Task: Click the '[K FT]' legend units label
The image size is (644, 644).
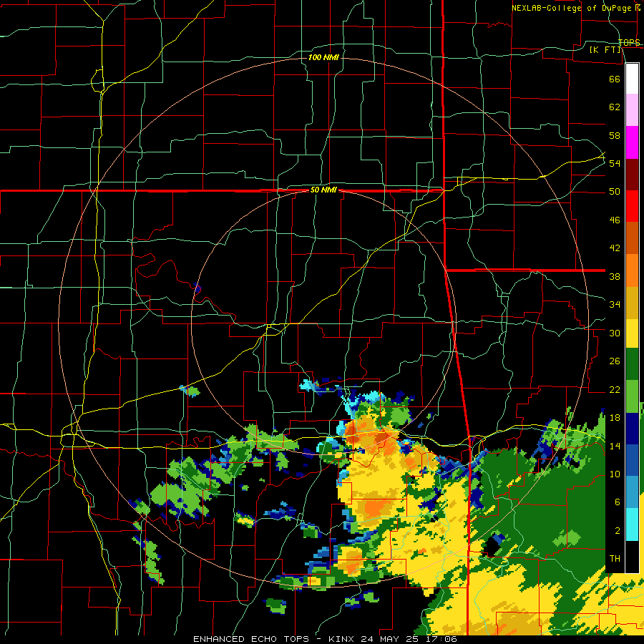Action: [x=605, y=49]
